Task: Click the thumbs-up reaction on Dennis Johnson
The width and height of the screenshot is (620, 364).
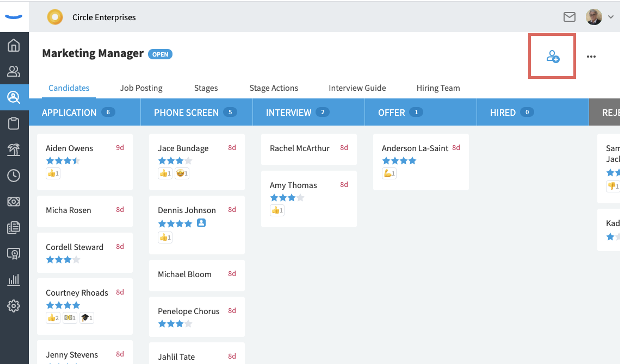Action: (x=165, y=238)
